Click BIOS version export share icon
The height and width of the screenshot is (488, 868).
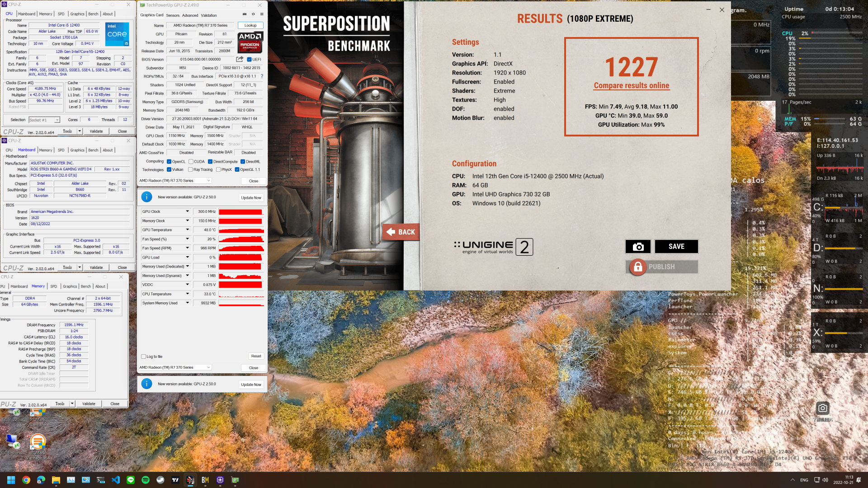click(240, 59)
